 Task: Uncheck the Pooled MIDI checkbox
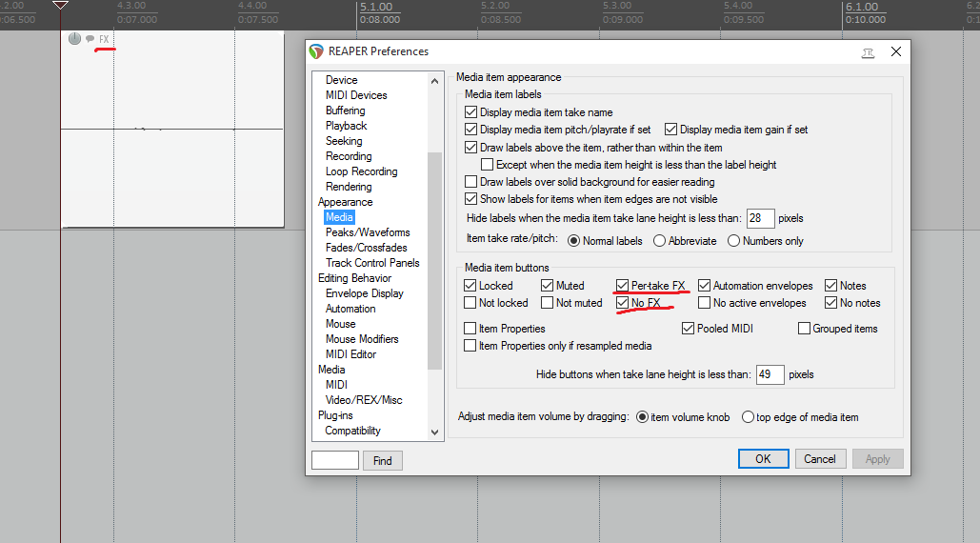pyautogui.click(x=689, y=328)
